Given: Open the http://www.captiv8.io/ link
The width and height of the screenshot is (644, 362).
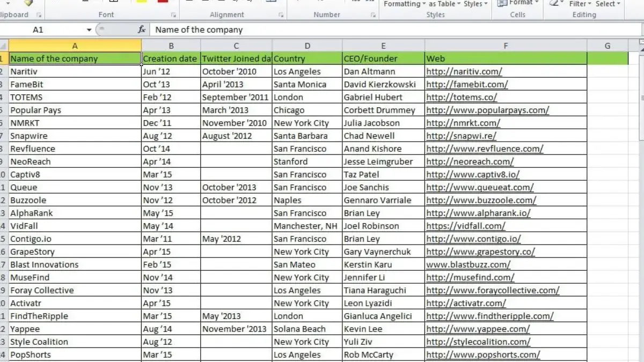Looking at the screenshot, I should coord(473,174).
